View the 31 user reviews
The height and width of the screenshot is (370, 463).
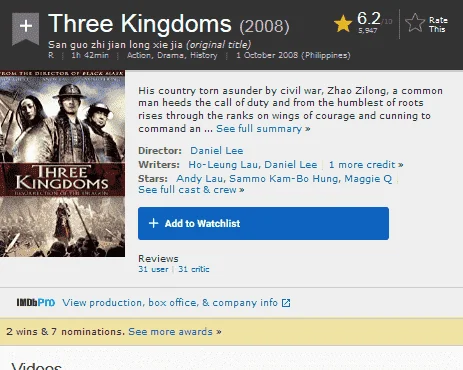click(x=153, y=269)
